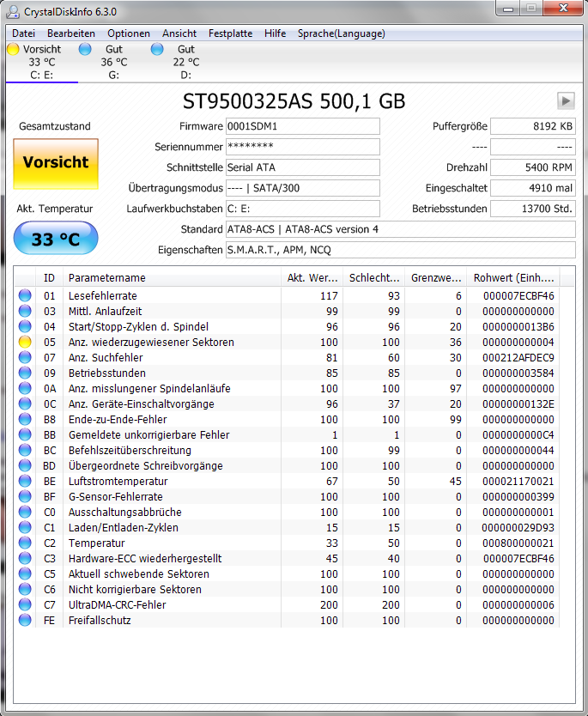Select the Vorsicht disk C: E: tab
Screen dimensions: 588x716
41,62
